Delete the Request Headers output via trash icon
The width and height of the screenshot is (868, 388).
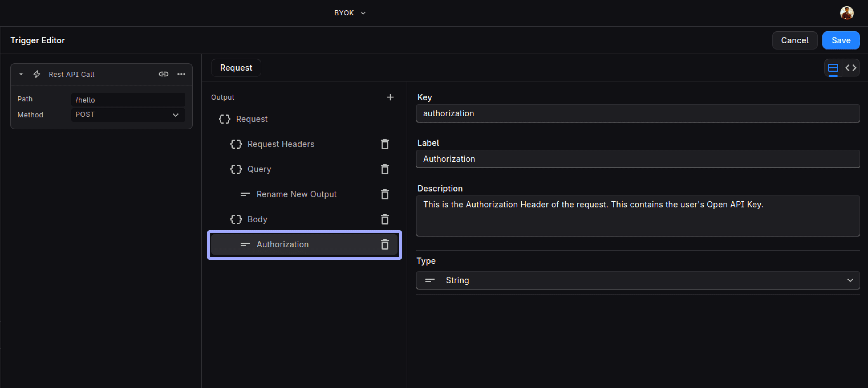click(384, 144)
